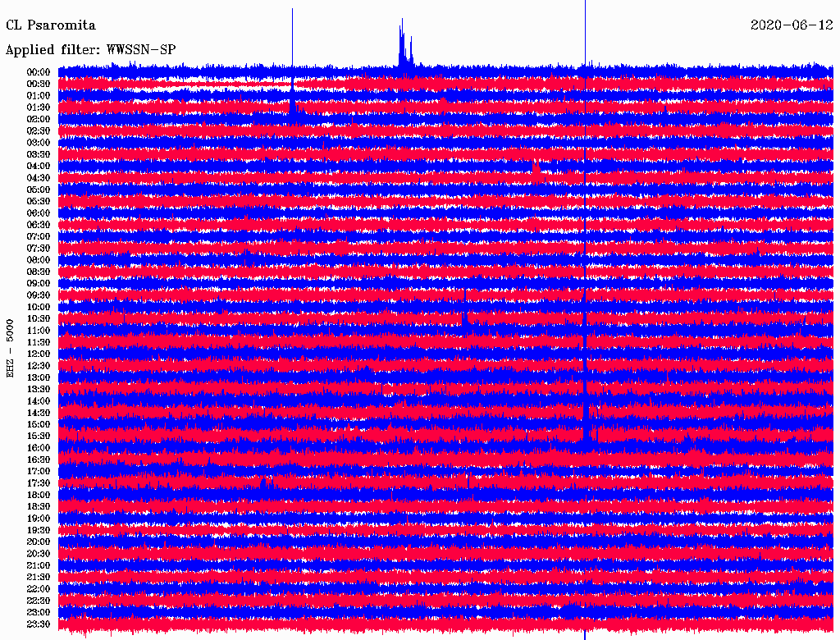
Task: Click the 22:30 row label
Action: (39, 601)
